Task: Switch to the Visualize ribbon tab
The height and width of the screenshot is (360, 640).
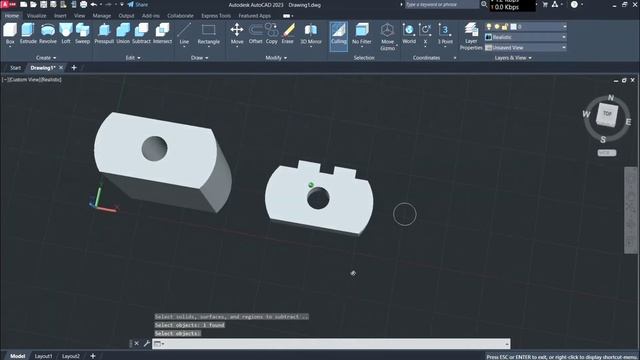Action: click(x=36, y=16)
